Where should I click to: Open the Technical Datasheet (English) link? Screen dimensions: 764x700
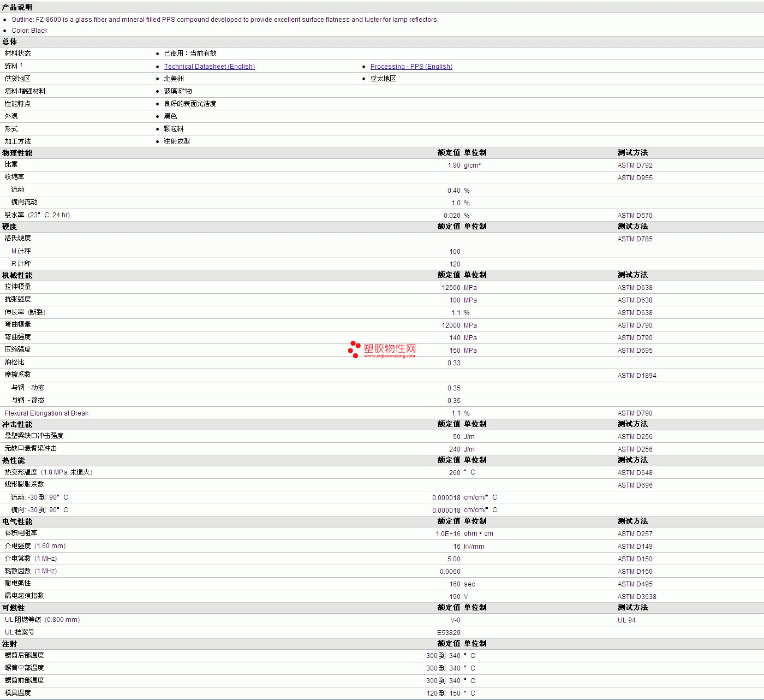pyautogui.click(x=209, y=67)
